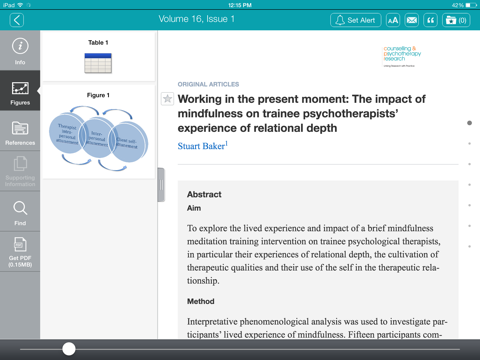
Task: Open the Info sidebar tab
Action: (x=20, y=51)
